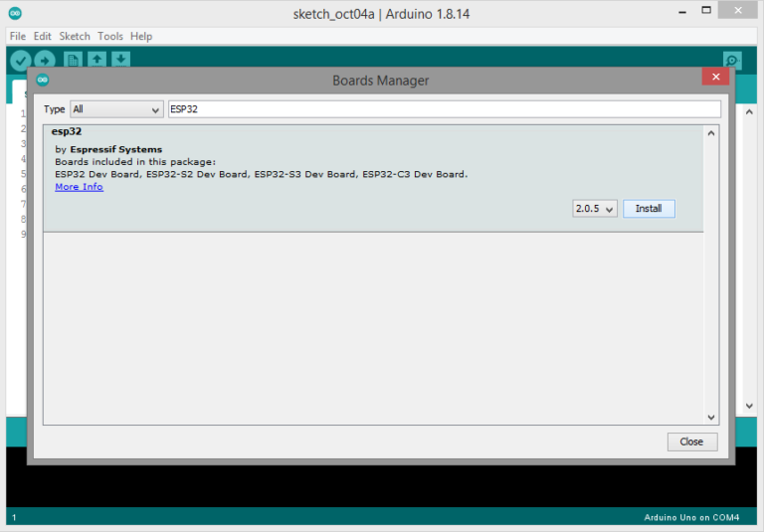Open the Help menu
764x532 pixels.
click(141, 36)
